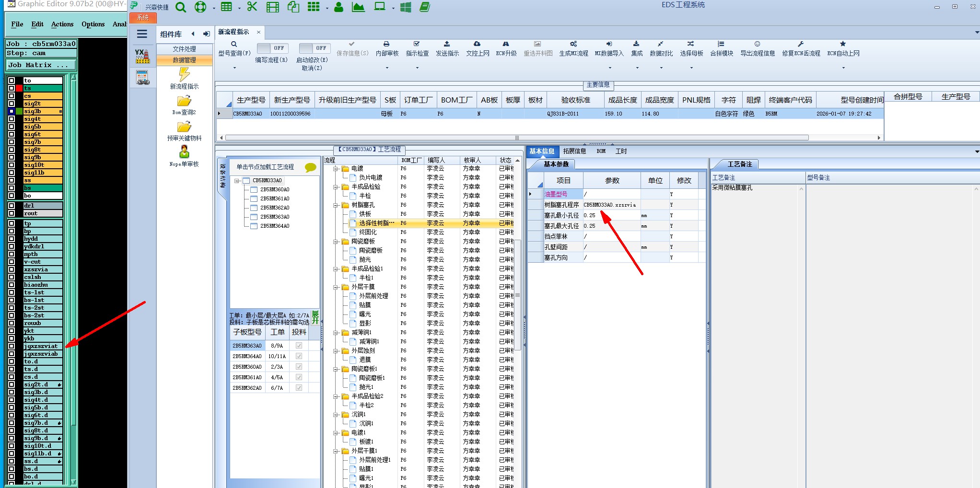The width and height of the screenshot is (980, 488).
Task: Open the Options menu in Graphic Editor
Action: click(x=93, y=24)
